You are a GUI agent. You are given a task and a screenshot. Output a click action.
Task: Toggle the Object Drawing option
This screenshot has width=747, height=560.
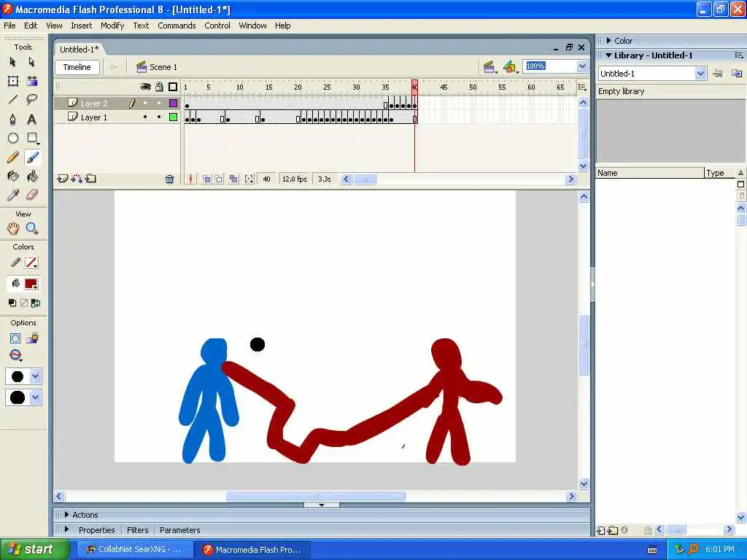point(15,338)
